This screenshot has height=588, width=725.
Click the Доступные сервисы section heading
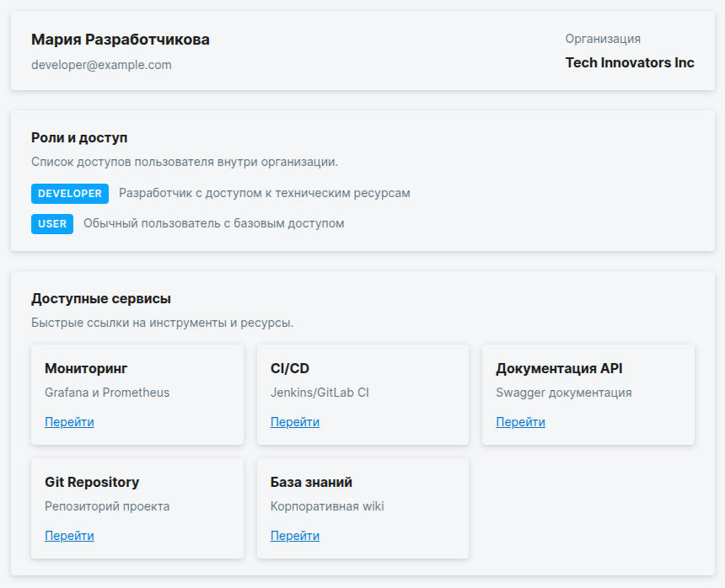coord(101,298)
